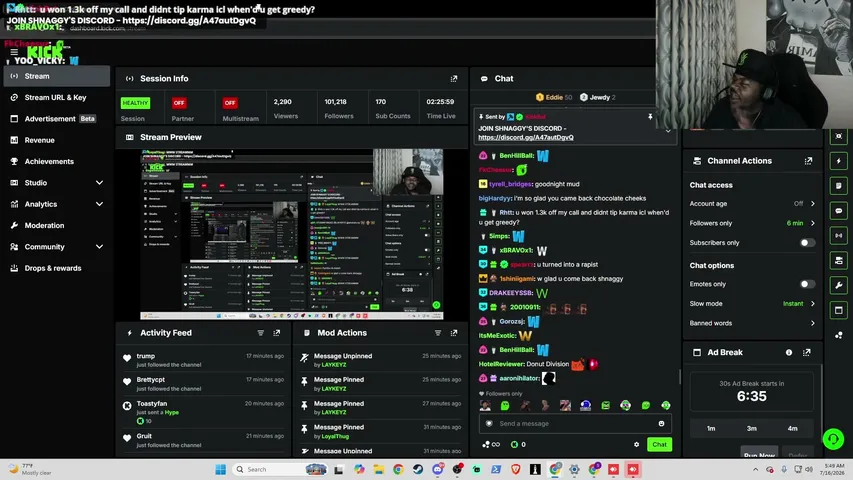
Task: Toggle Subscribers only chat
Action: pyautogui.click(x=807, y=243)
